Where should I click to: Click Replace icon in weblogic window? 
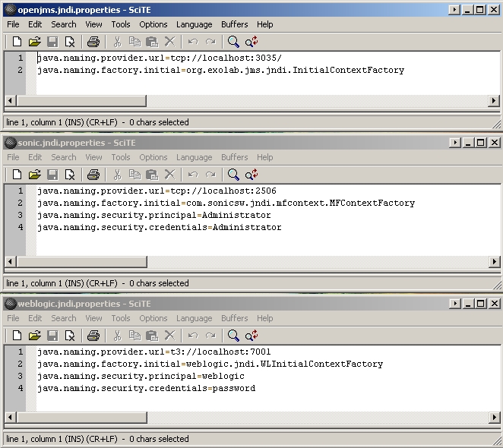(x=251, y=336)
